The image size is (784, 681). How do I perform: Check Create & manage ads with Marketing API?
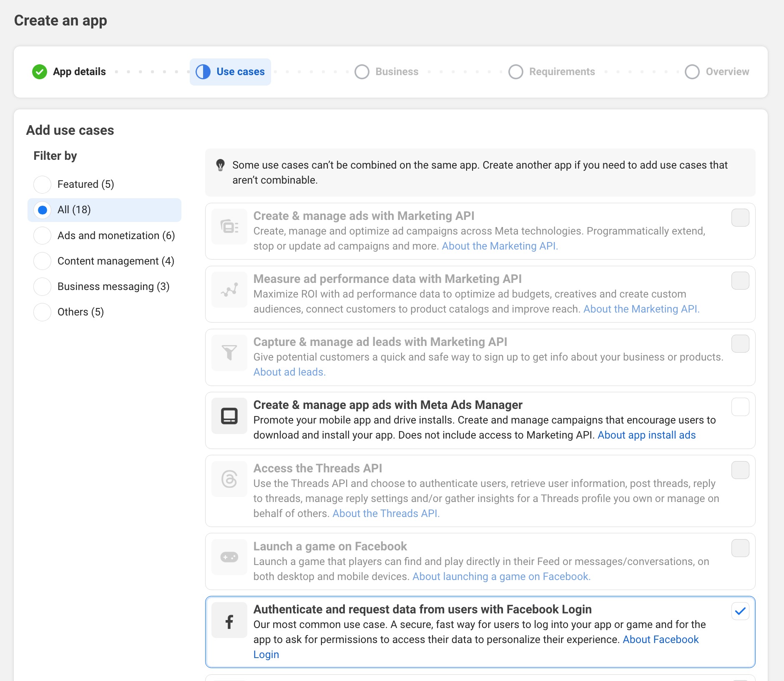click(740, 218)
